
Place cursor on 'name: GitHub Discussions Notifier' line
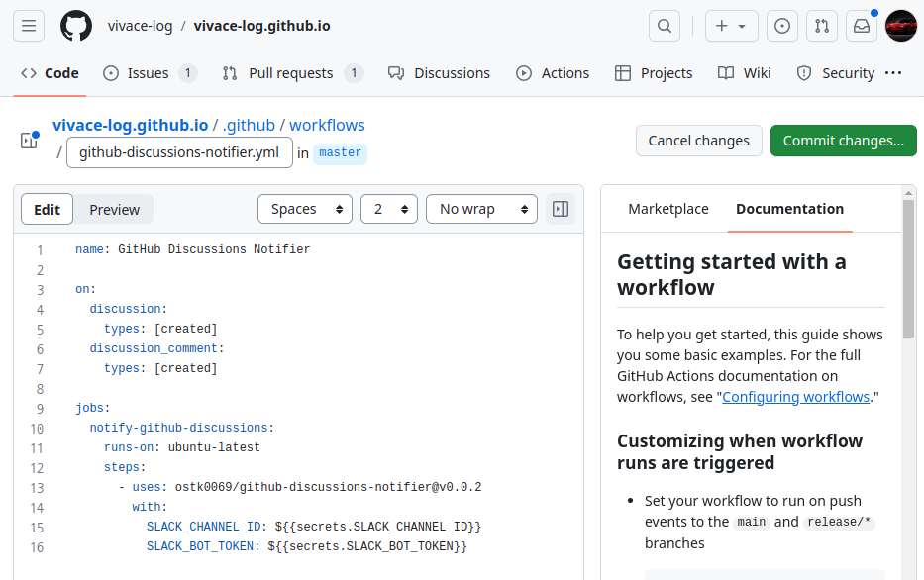(193, 249)
